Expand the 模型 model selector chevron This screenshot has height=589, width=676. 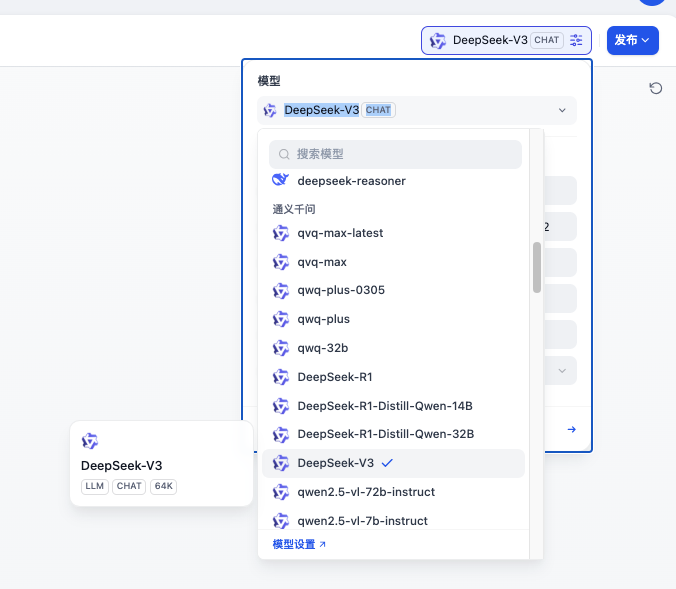[x=562, y=110]
